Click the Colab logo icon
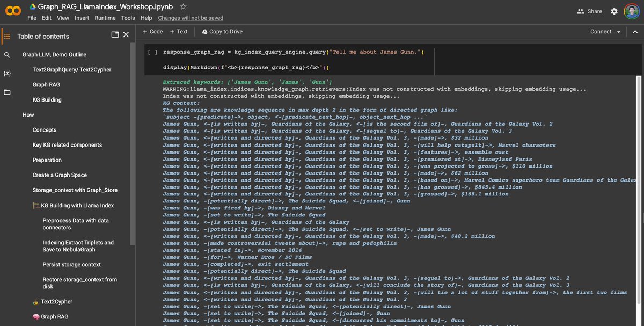The height and width of the screenshot is (326, 644). [x=13, y=11]
